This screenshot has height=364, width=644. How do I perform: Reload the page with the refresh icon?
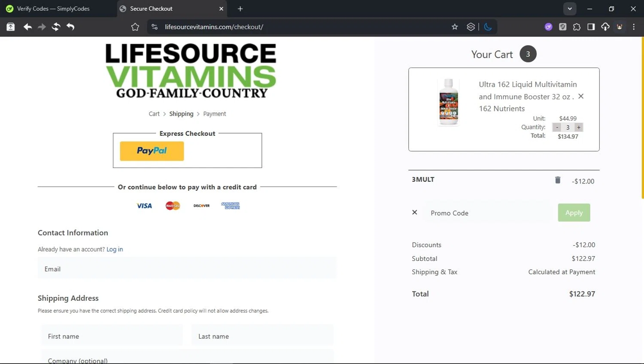tap(56, 27)
